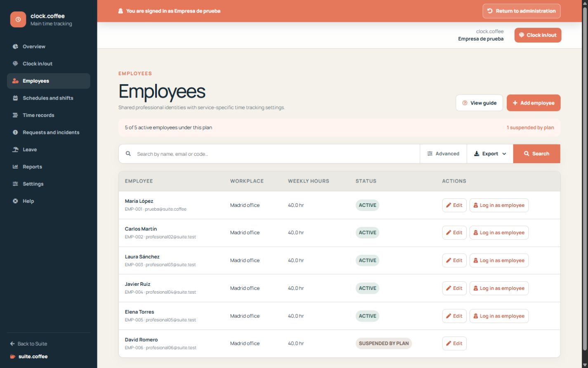The height and width of the screenshot is (368, 588).
Task: Log in as employee María López
Action: tap(499, 205)
